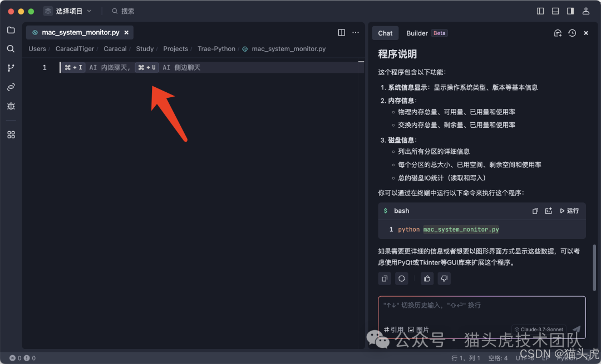This screenshot has width=601, height=364.
Task: Give thumbs up to the reply
Action: click(427, 278)
